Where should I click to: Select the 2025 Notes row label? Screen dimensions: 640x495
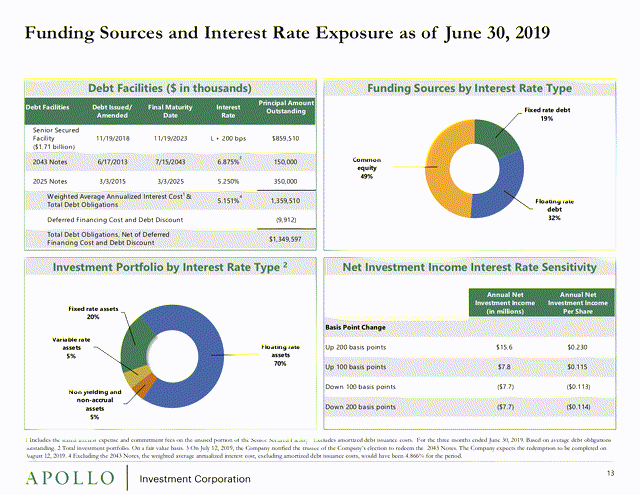pyautogui.click(x=50, y=182)
